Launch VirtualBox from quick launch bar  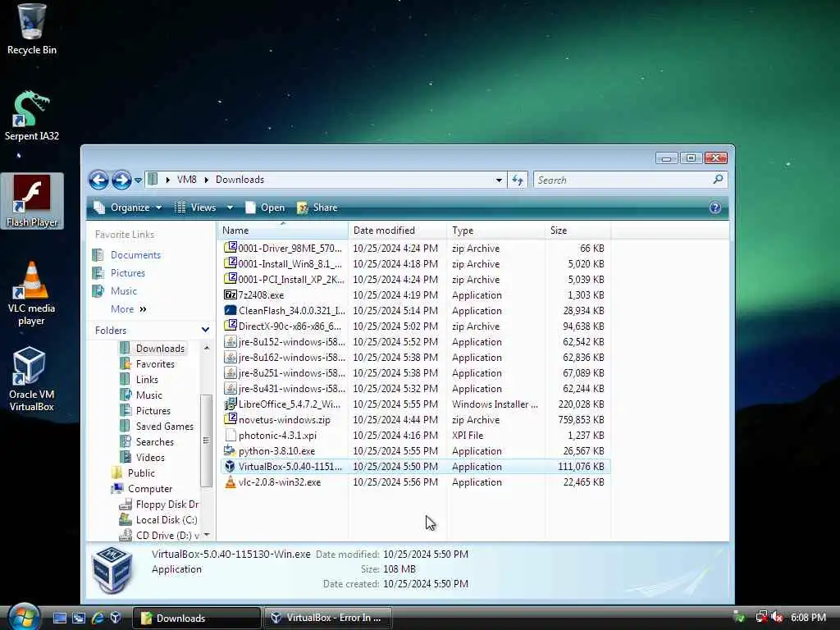[115, 618]
